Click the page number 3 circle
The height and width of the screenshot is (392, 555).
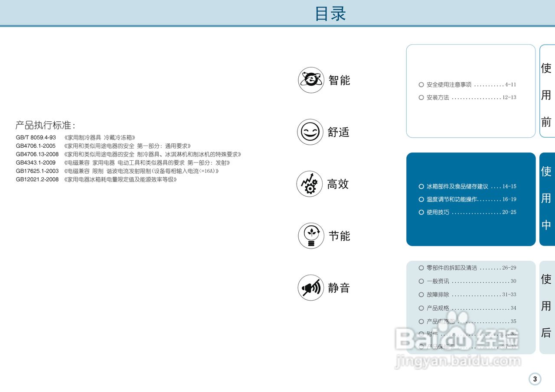[534, 379]
